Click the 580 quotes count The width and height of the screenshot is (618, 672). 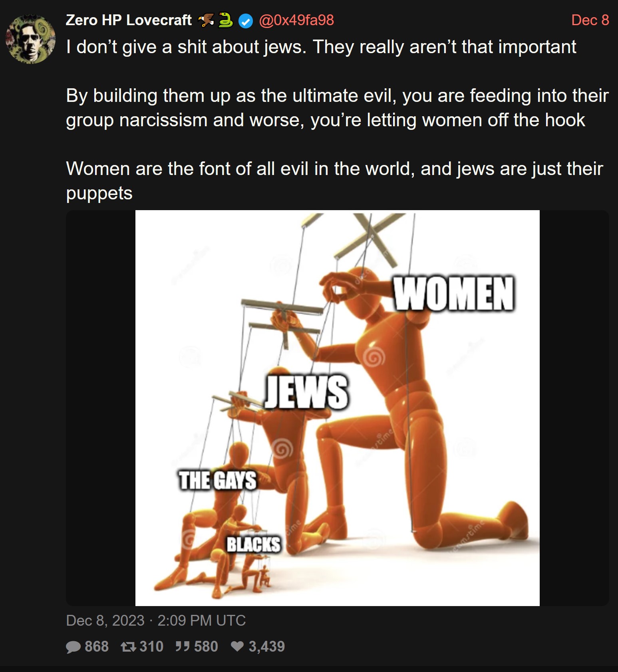(206, 646)
